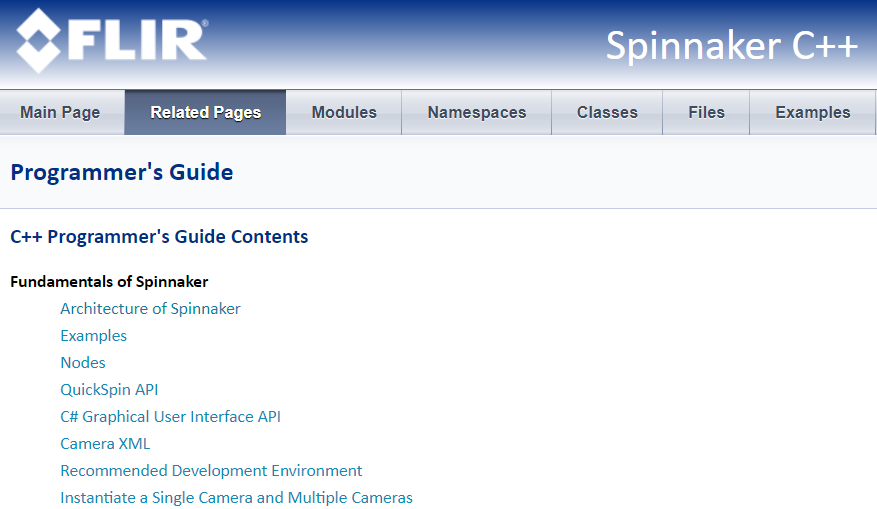Click Fundamentals of Spinnaker heading
Screen dimensions: 877x509
pyautogui.click(x=109, y=281)
